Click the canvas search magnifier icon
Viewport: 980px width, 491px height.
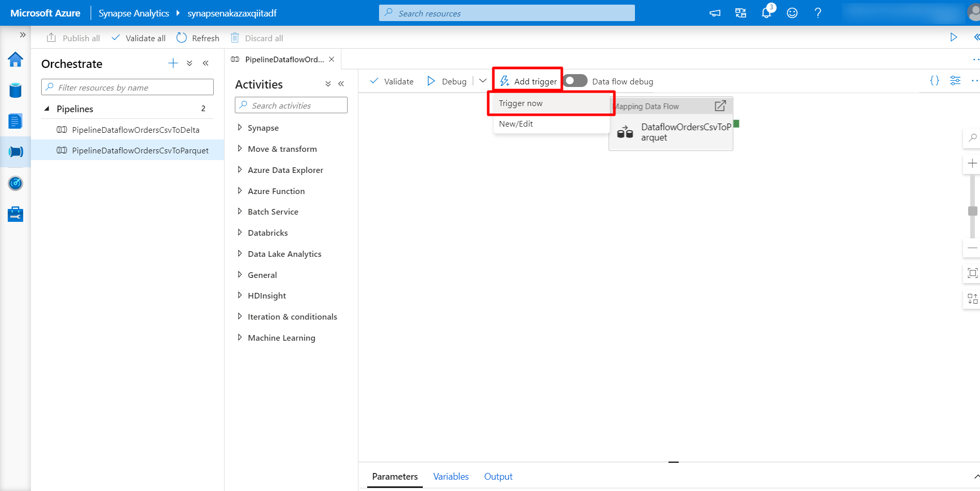pos(972,138)
